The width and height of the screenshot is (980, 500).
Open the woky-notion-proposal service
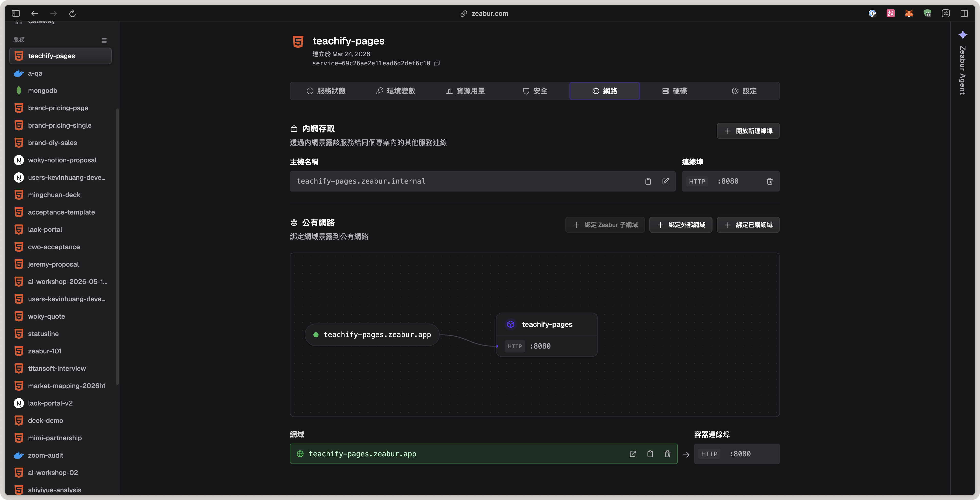[x=60, y=160]
